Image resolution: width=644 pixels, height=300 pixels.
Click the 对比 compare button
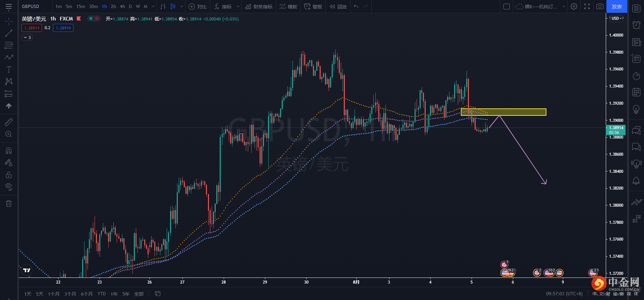click(198, 6)
